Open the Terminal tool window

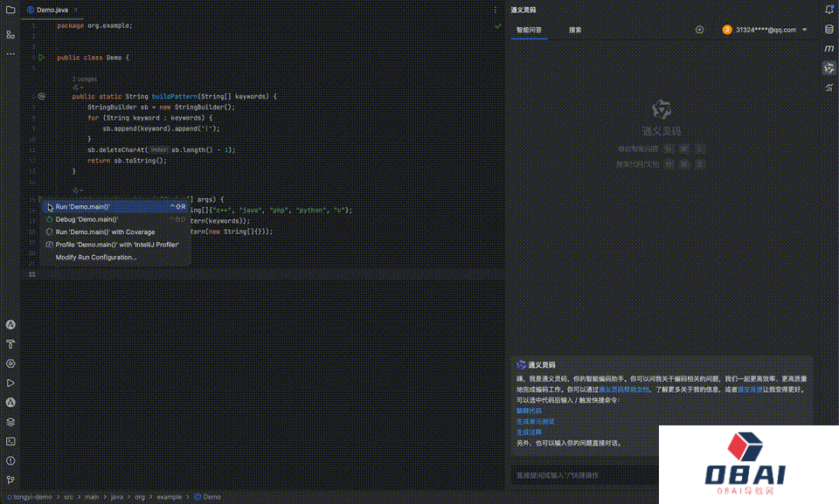click(10, 441)
